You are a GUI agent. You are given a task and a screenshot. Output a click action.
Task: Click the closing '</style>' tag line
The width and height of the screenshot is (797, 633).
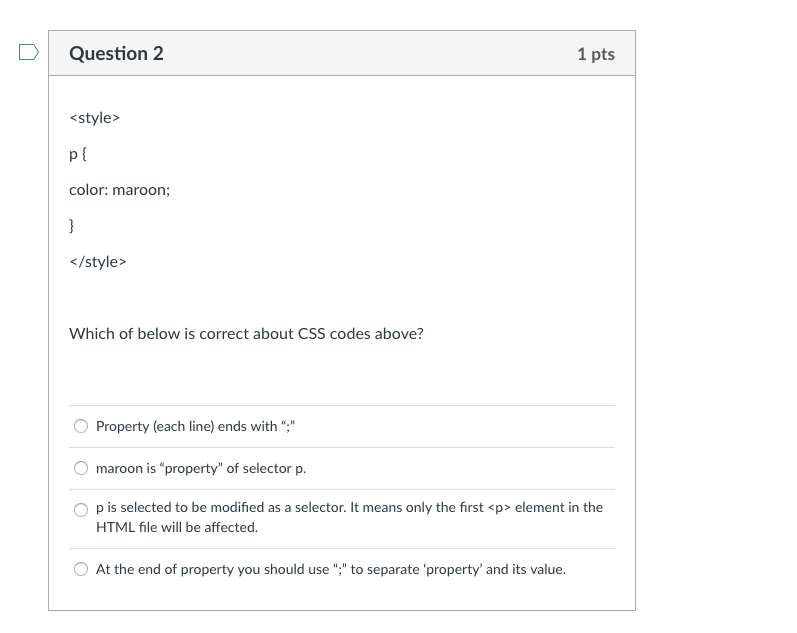[97, 262]
